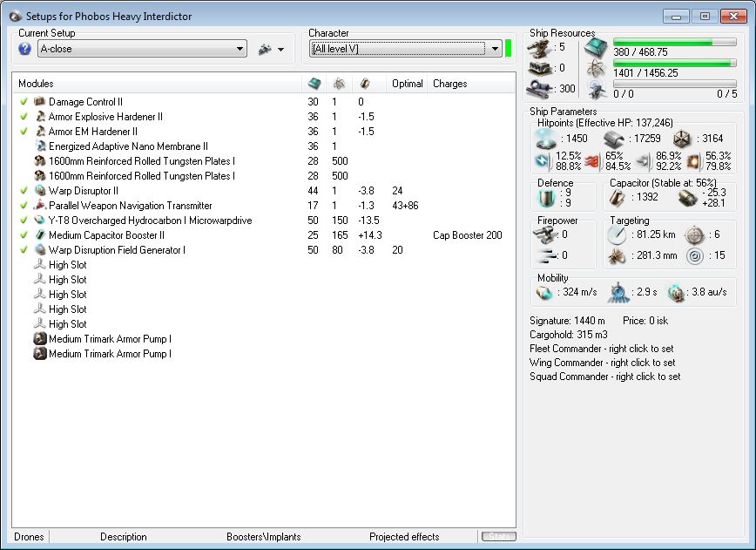Click the help question mark icon
This screenshot has height=550, width=756.
click(24, 49)
